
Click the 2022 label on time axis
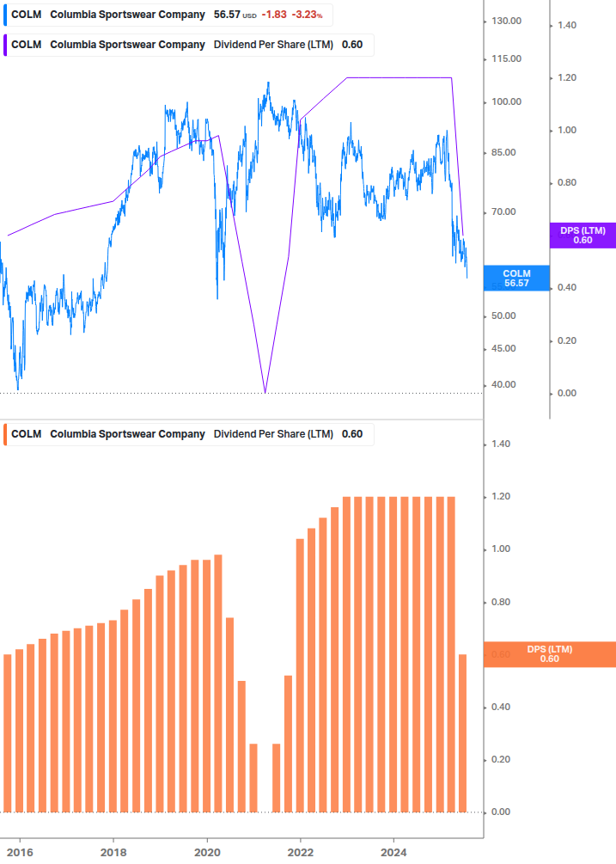point(301,853)
